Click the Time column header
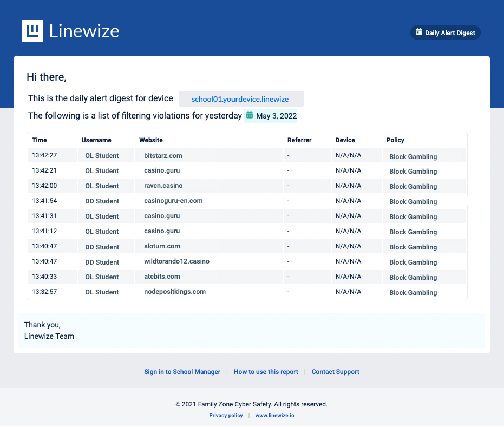 39,140
